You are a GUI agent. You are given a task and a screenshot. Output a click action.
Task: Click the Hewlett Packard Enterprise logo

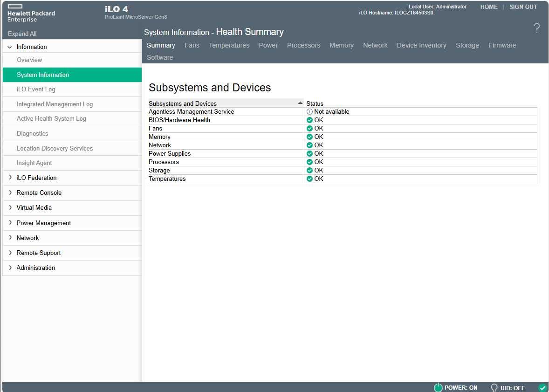pos(31,14)
